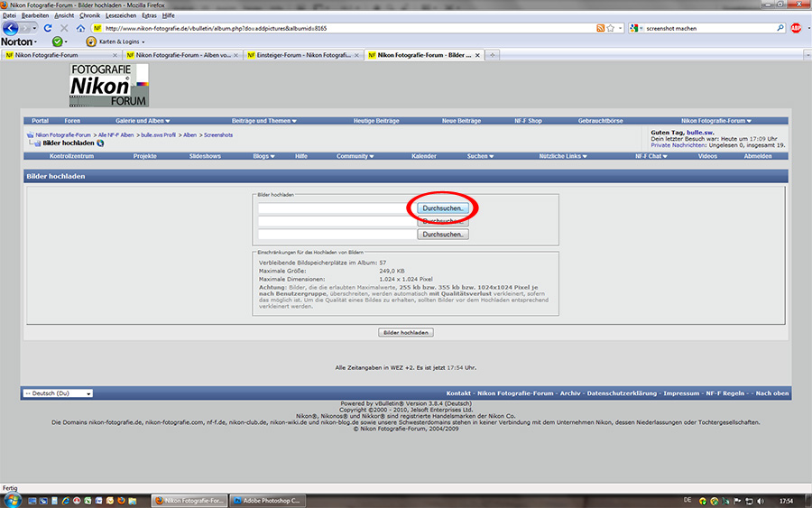Open the Extras menu
The width and height of the screenshot is (812, 508).
pos(149,15)
